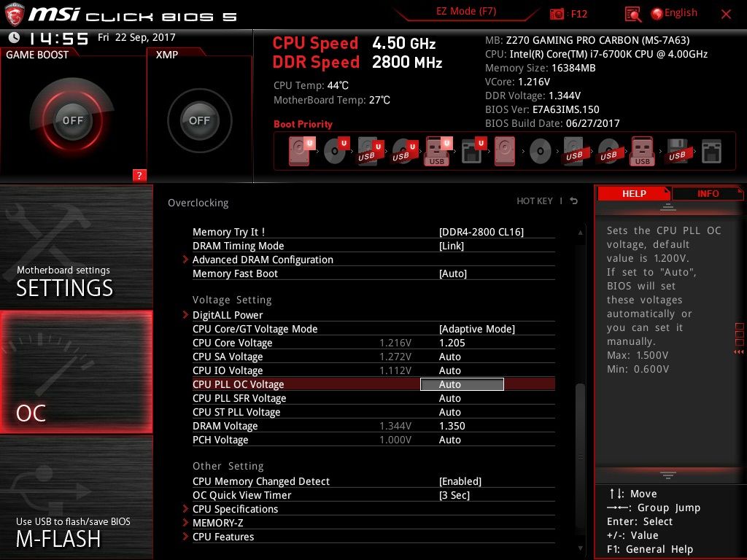This screenshot has width=747, height=560.
Task: Open the OC overclocking section
Action: [x=76, y=372]
